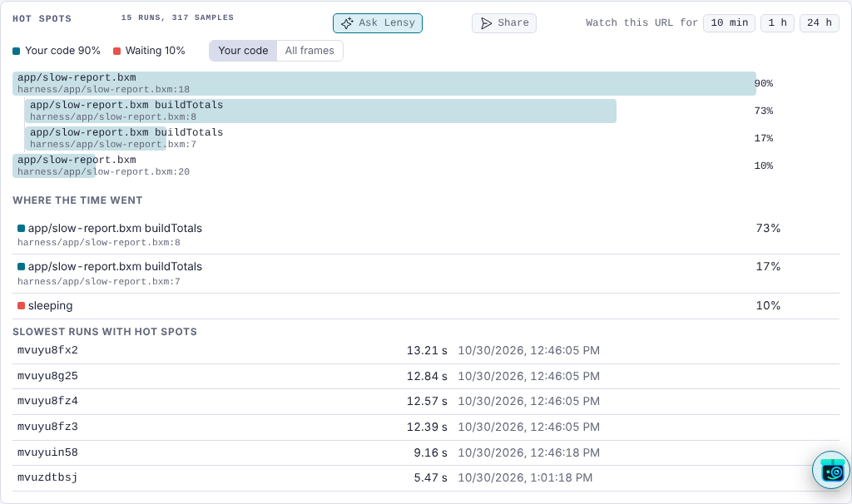Click the WHERE THE TIME WENT heading
852x504 pixels.
[x=77, y=200]
